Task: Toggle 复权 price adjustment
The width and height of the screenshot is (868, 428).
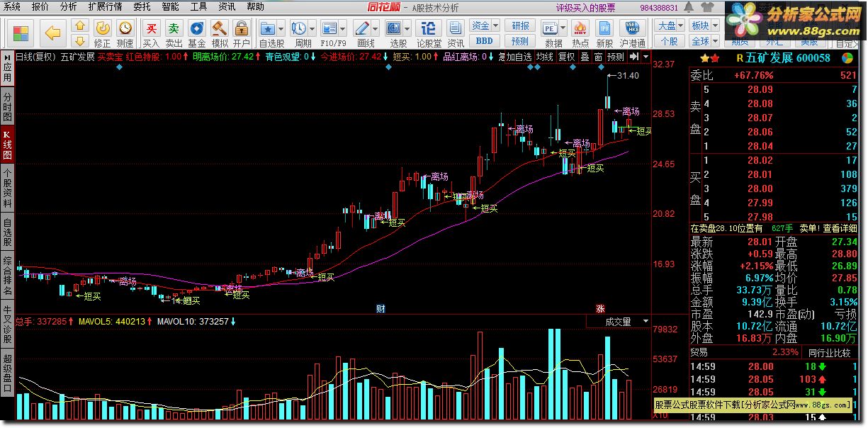Action: point(566,57)
